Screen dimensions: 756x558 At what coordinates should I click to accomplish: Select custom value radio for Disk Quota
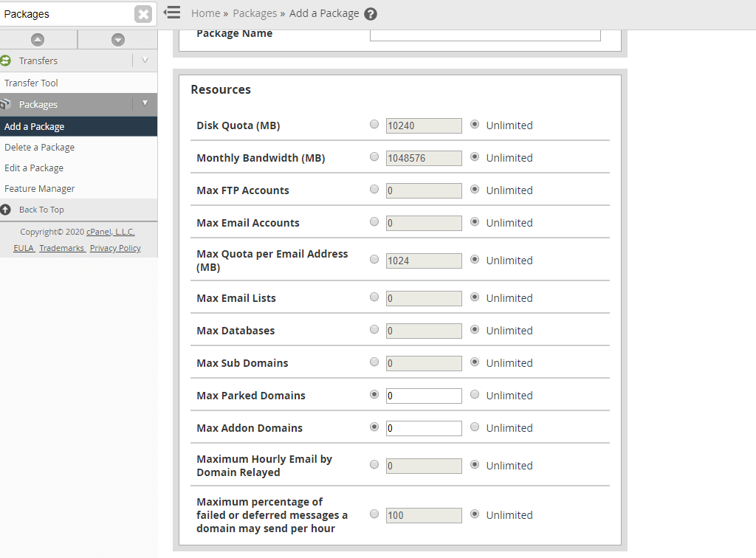click(374, 124)
